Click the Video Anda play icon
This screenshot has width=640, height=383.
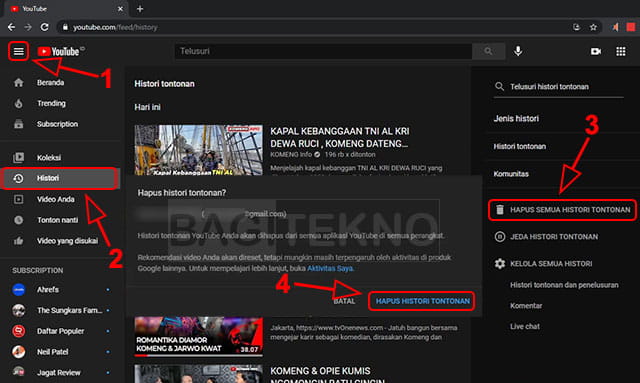[x=18, y=199]
